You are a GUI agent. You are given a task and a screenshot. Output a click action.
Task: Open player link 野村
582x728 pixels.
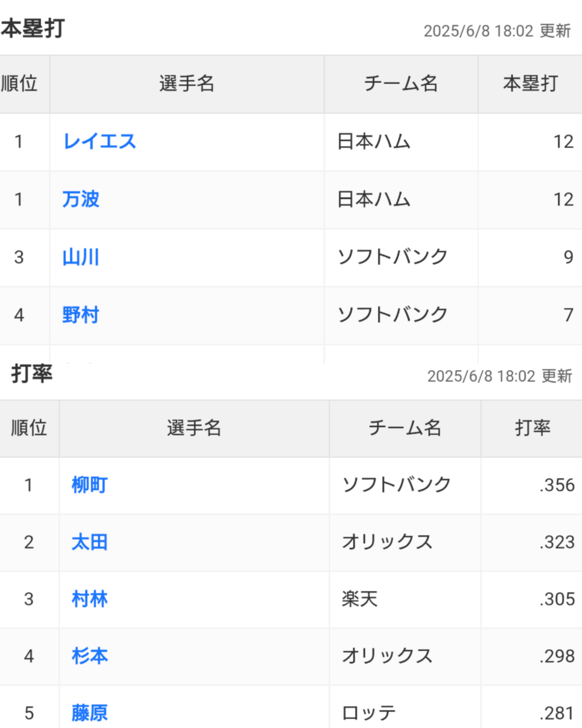coord(81,315)
